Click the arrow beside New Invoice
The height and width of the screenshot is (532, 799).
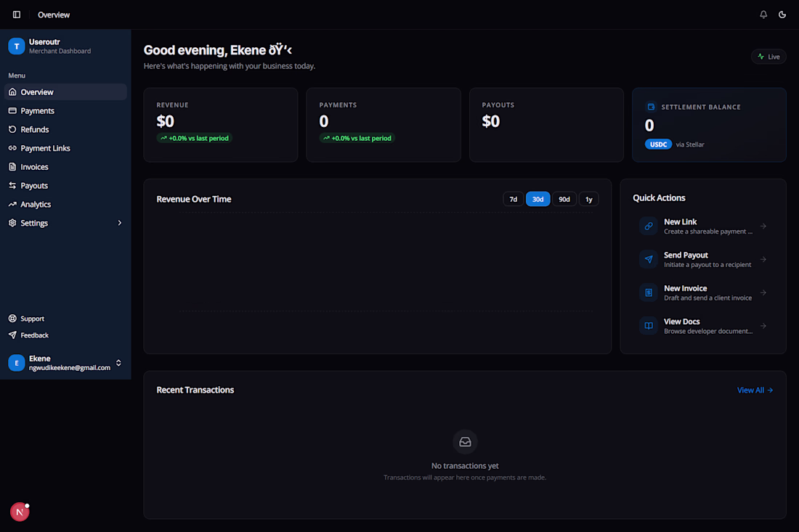click(x=763, y=292)
